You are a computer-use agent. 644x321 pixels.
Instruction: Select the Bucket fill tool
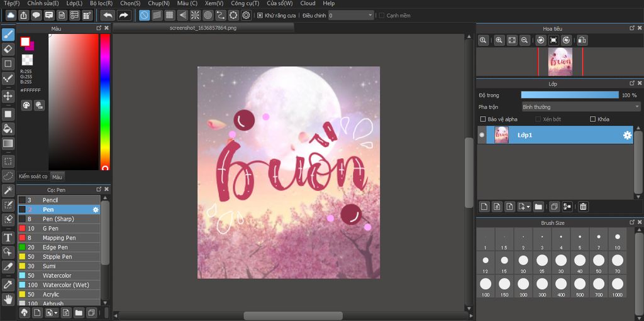click(8, 129)
